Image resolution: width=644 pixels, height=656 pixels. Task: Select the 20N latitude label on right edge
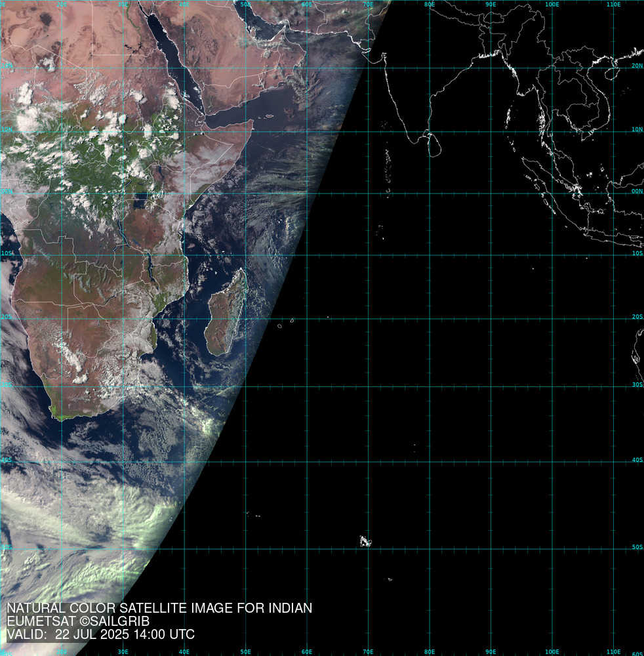pyautogui.click(x=637, y=66)
